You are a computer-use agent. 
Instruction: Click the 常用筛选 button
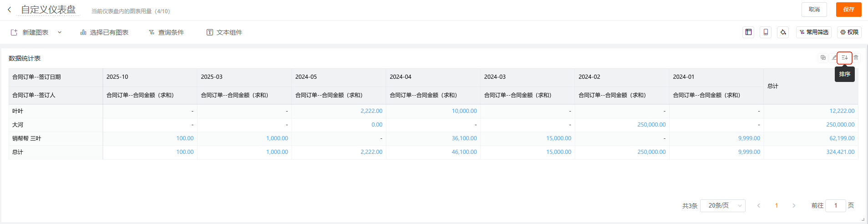pyautogui.click(x=814, y=32)
